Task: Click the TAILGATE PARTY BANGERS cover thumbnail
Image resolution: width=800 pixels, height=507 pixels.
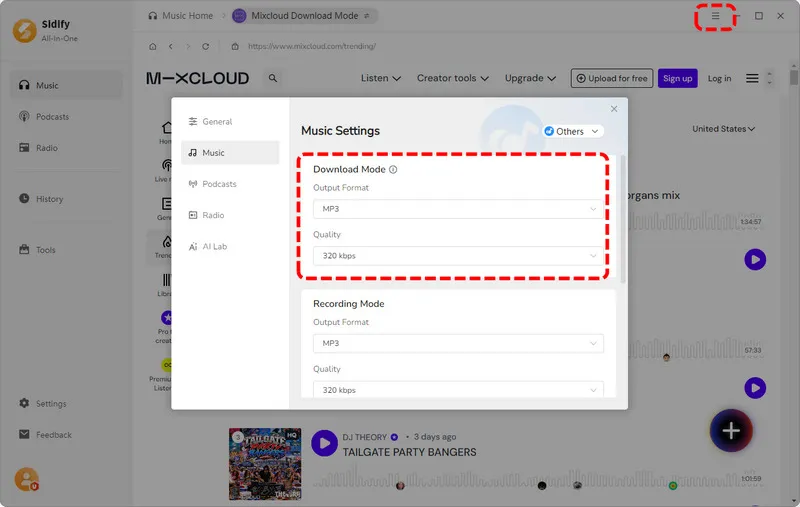Action: click(265, 464)
